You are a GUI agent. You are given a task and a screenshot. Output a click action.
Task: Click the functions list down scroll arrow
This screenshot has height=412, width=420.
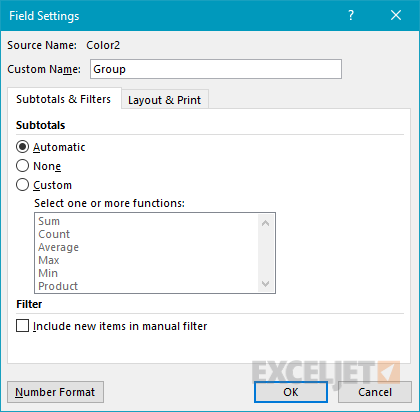(265, 284)
